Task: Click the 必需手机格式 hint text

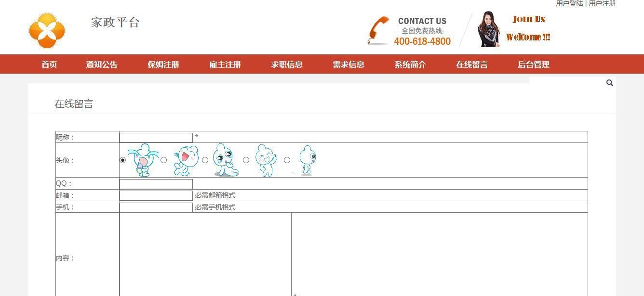Action: (215, 207)
